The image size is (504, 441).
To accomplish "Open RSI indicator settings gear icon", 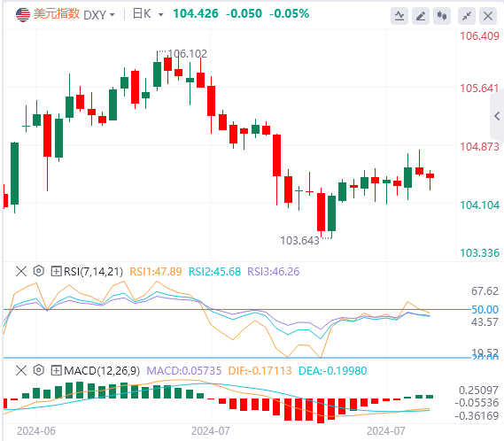I will [39, 271].
